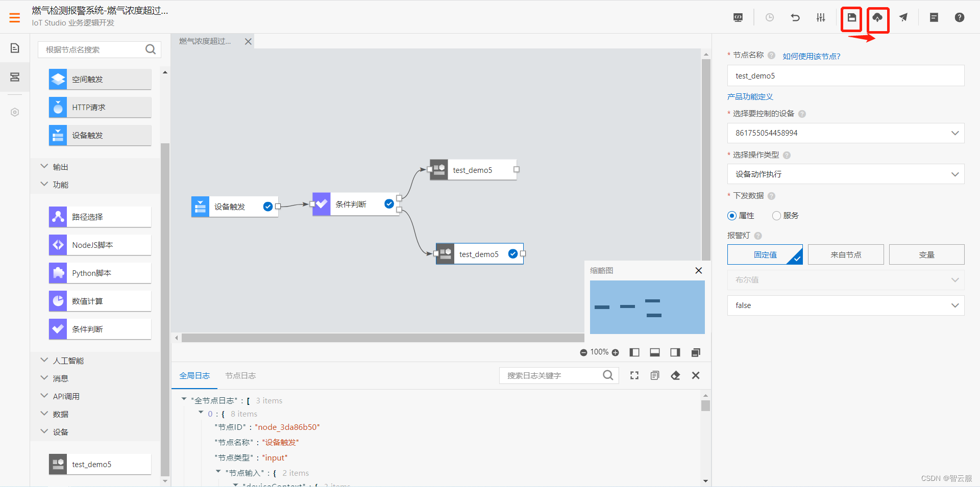Select the 变量 option

pos(927,254)
